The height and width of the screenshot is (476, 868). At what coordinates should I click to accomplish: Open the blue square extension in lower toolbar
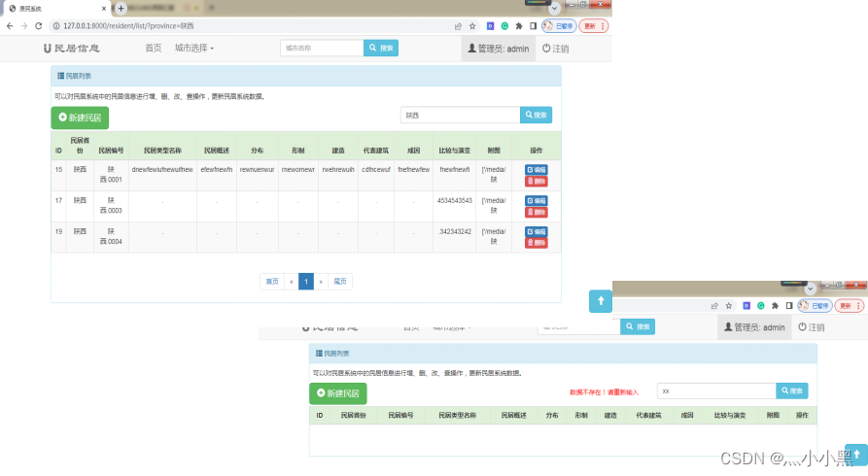(x=746, y=306)
